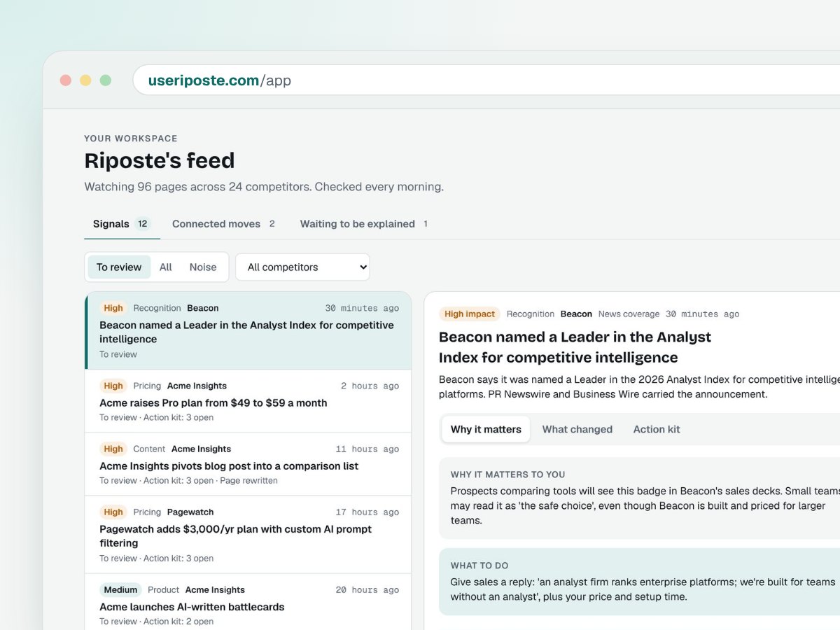The image size is (840, 630).
Task: Click the Pagewatch competitor name in list
Action: click(x=190, y=512)
